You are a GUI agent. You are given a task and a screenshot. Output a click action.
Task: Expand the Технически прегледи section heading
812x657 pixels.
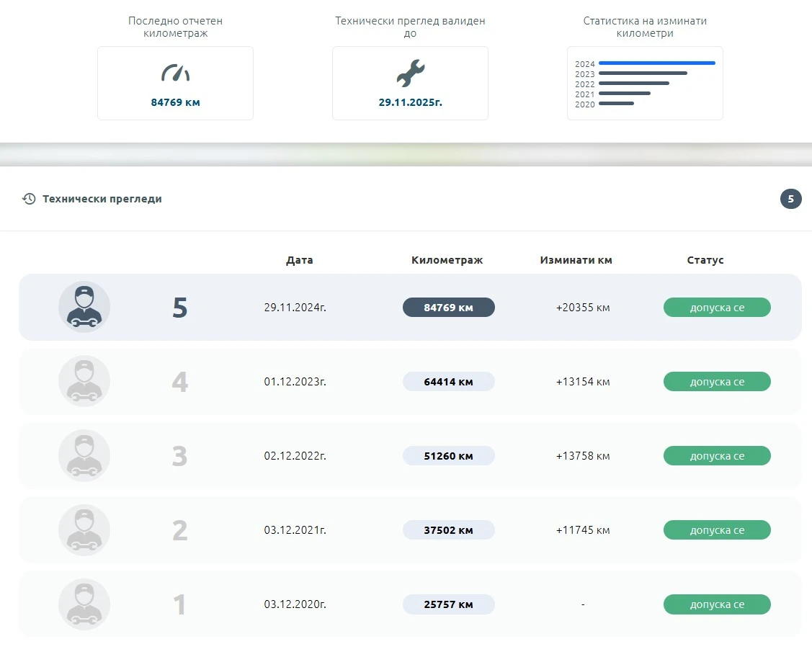(102, 199)
